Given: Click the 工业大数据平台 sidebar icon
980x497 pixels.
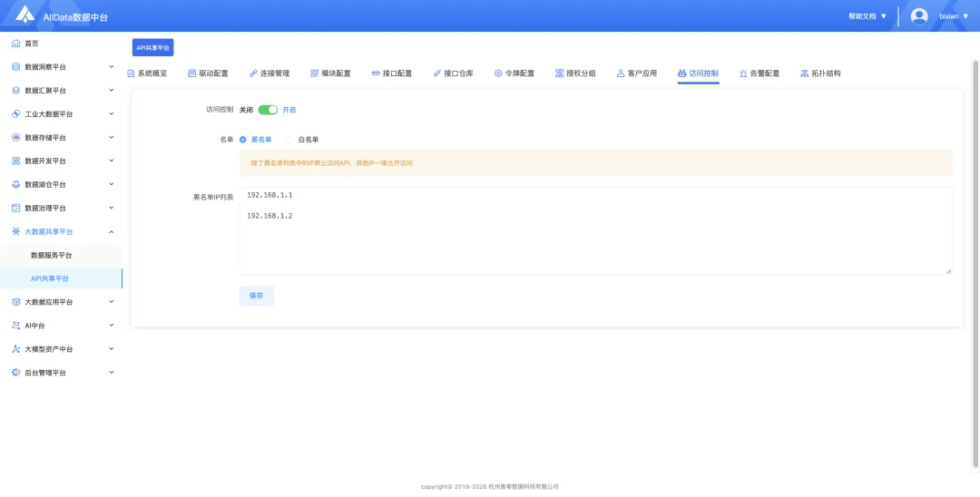Looking at the screenshot, I should [x=16, y=114].
